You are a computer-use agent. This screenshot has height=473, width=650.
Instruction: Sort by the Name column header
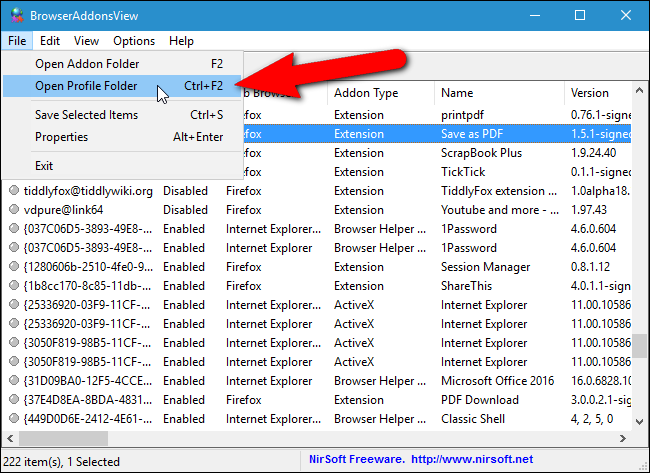(500, 93)
